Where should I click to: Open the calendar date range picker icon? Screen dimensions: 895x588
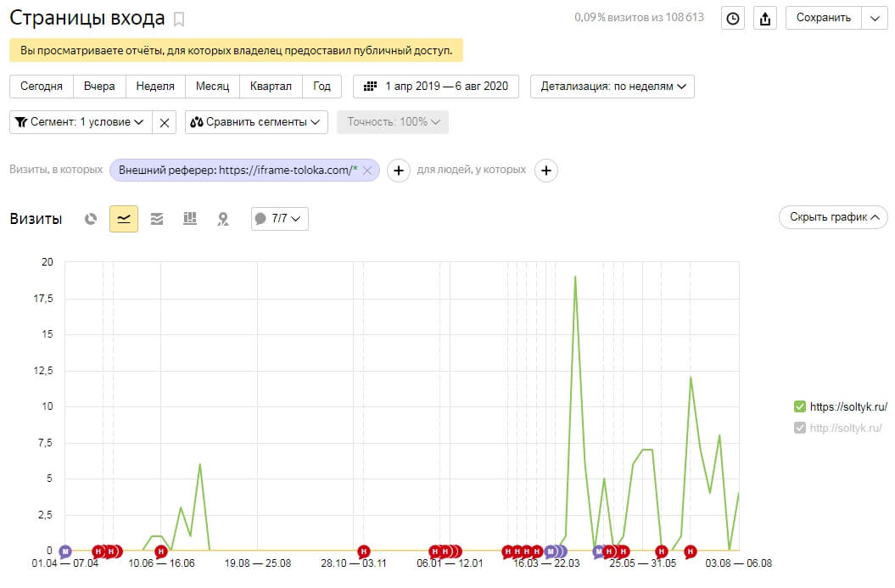coord(371,87)
